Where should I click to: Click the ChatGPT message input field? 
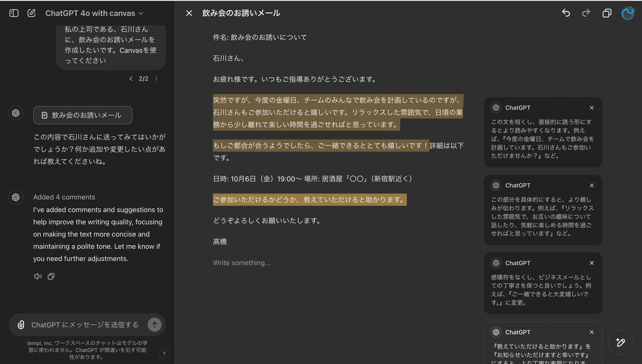(x=85, y=325)
